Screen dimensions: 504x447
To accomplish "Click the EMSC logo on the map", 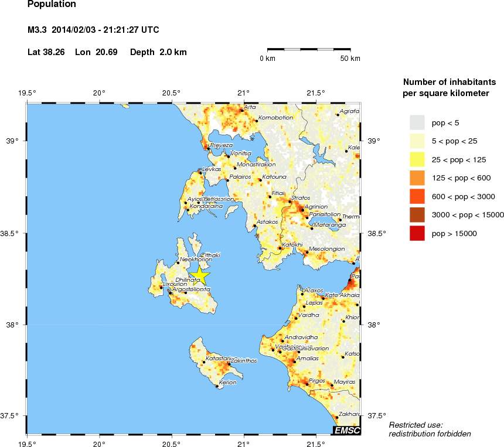I will 346,431.
